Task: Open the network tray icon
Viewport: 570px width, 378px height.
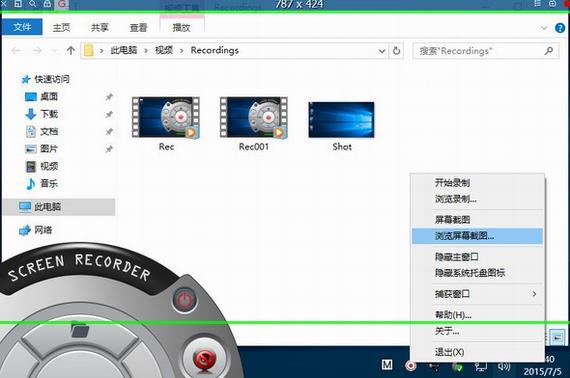Action: pyautogui.click(x=481, y=367)
